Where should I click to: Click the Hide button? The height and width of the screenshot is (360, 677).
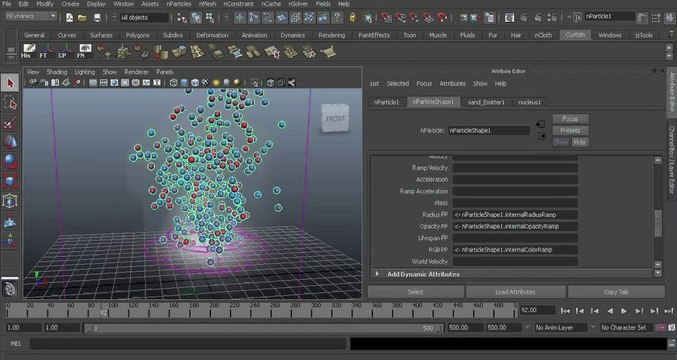point(579,142)
